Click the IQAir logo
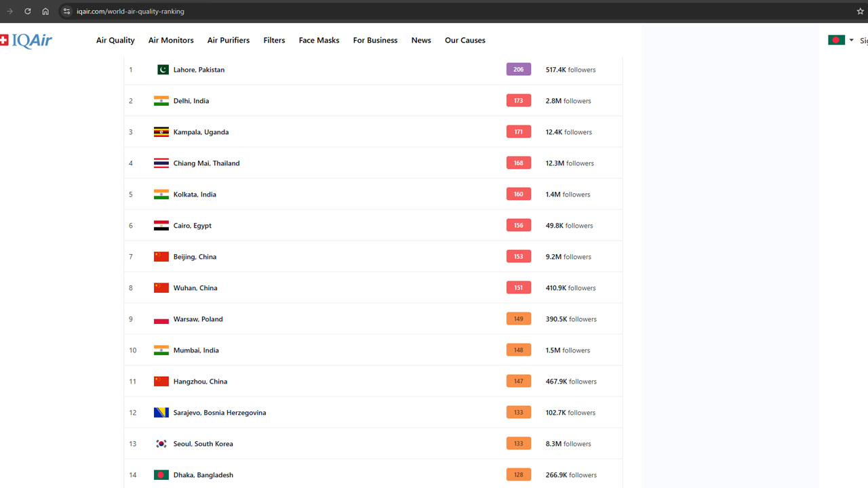868x488 pixels. click(26, 41)
